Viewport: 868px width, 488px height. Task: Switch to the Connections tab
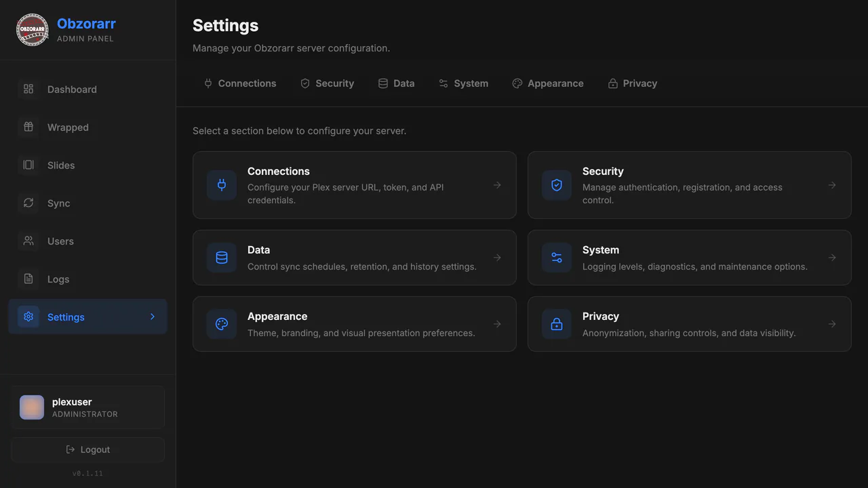point(240,83)
